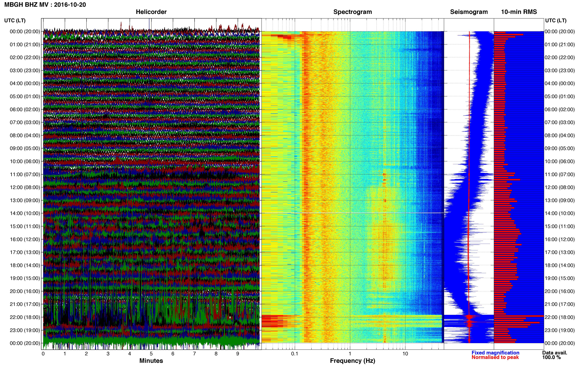The width and height of the screenshot is (588, 368).
Task: Click the left time label '06:00 (02:00)'
Action: point(25,110)
